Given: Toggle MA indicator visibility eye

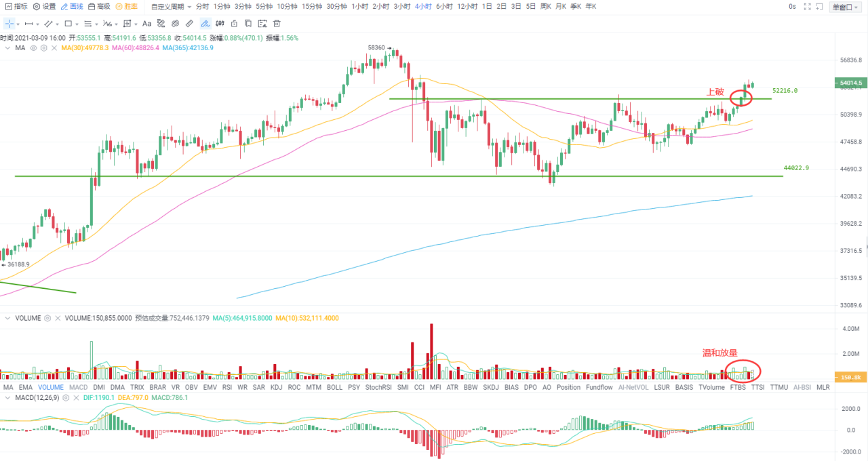Looking at the screenshot, I should [33, 48].
